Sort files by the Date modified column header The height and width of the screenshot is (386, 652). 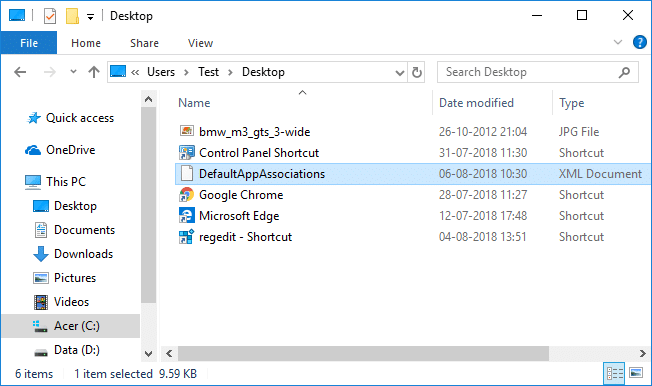coord(476,103)
